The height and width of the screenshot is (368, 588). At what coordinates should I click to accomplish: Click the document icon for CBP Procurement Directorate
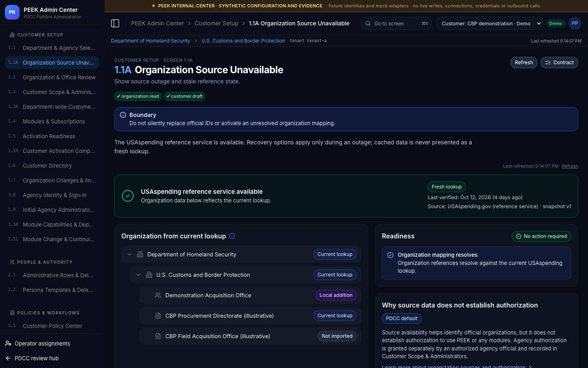(x=158, y=316)
